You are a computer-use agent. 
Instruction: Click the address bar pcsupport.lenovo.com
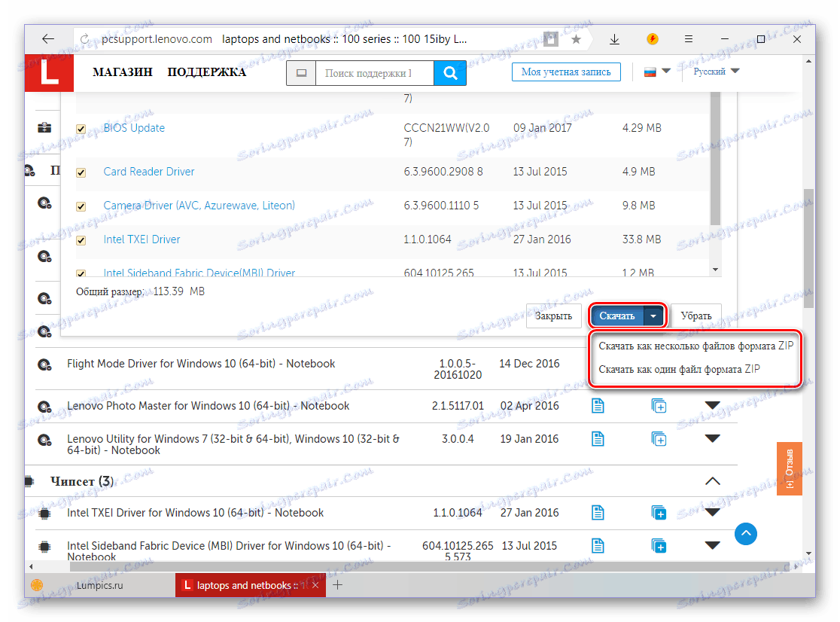point(157,39)
